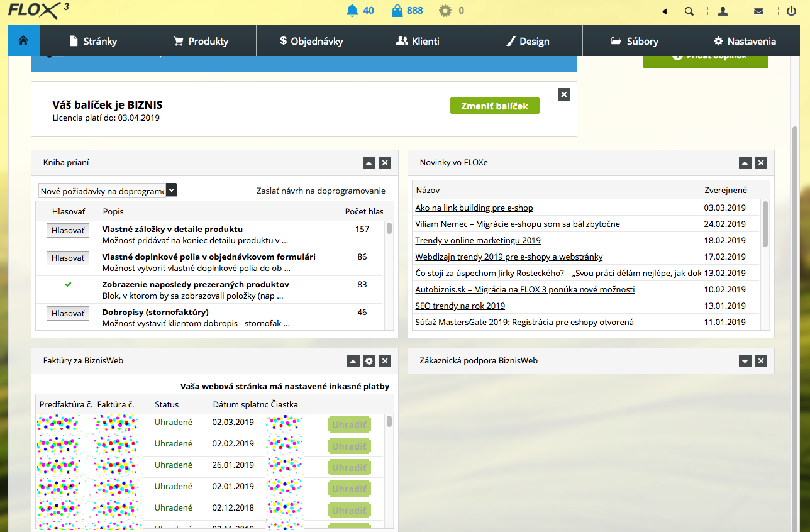Open notifications bell showing 40
Viewport: 810px width, 532px height.
click(360, 11)
